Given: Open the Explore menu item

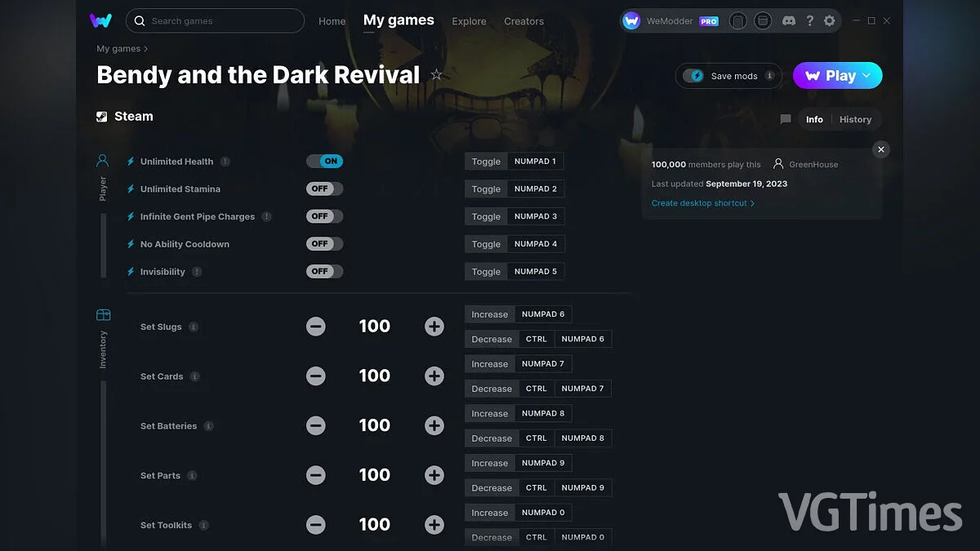Looking at the screenshot, I should pos(469,22).
